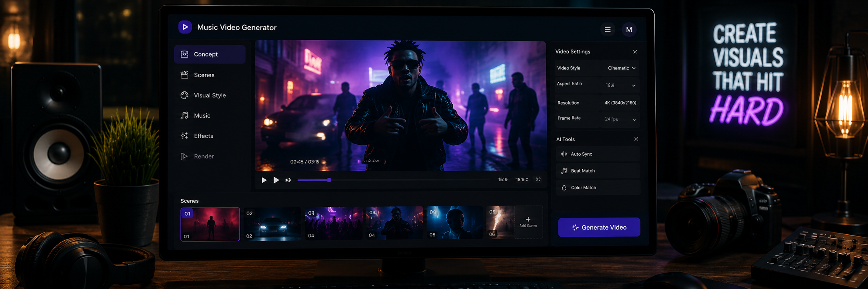868x289 pixels.
Task: Open the Video Style Cinematic dropdown
Action: click(621, 68)
